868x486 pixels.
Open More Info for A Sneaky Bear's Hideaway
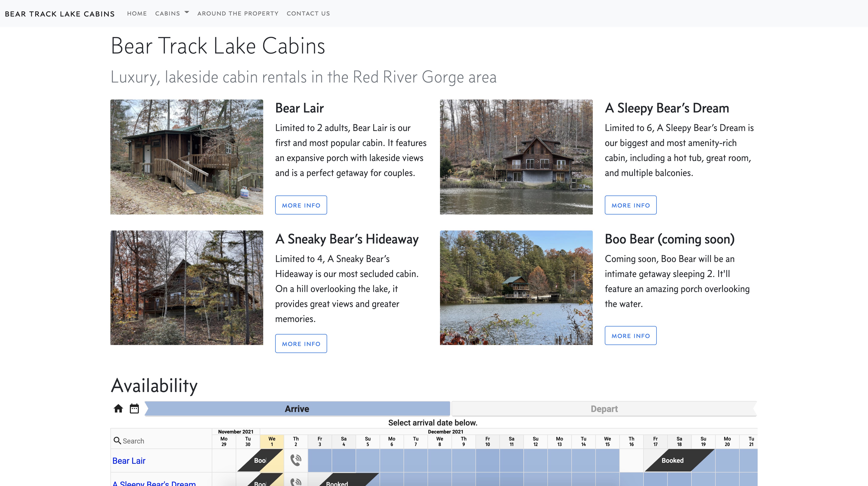point(301,343)
